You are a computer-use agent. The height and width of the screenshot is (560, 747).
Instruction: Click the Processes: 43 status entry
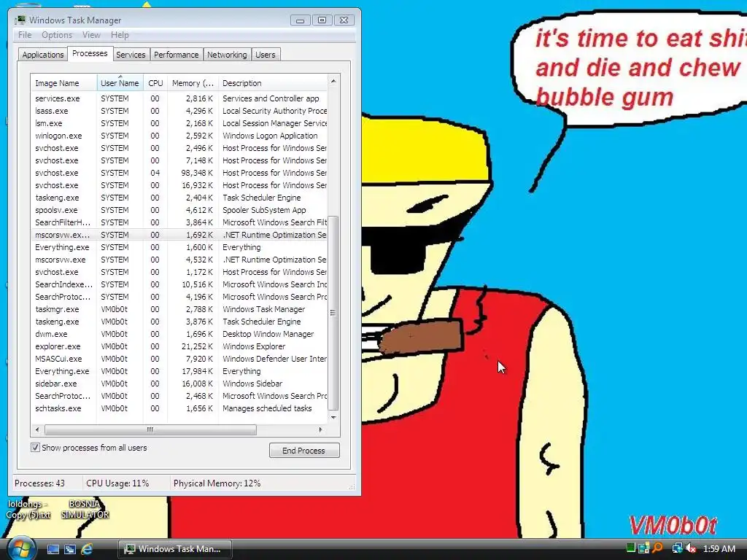tap(40, 483)
